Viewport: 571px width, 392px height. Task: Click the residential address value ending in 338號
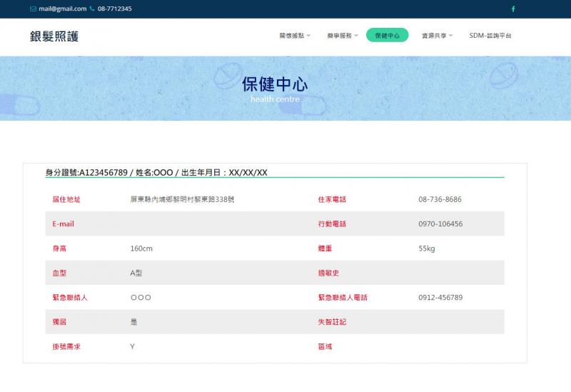click(x=182, y=199)
